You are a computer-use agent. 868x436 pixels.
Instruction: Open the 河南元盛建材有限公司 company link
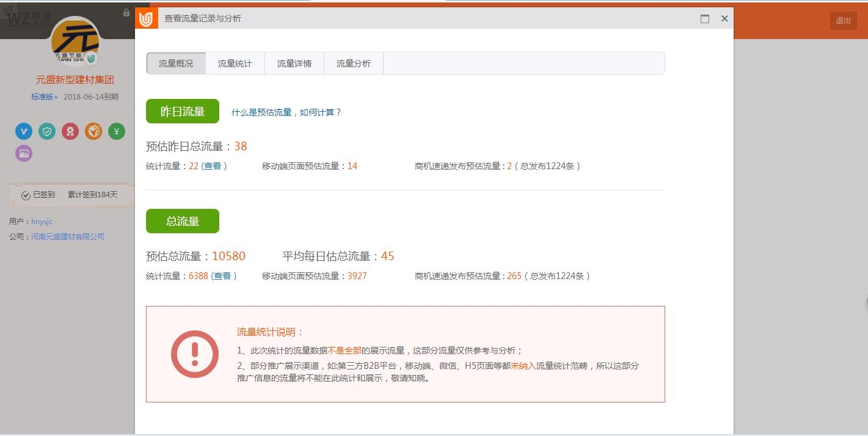(x=68, y=236)
